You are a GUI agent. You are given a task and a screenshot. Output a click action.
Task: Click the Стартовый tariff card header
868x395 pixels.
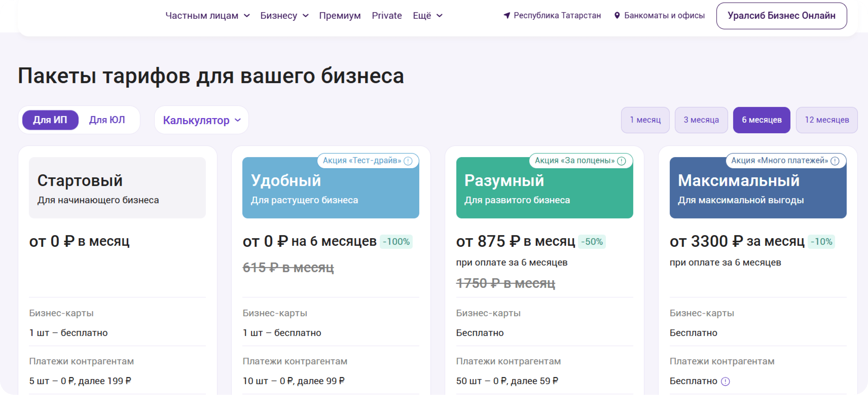click(x=117, y=187)
